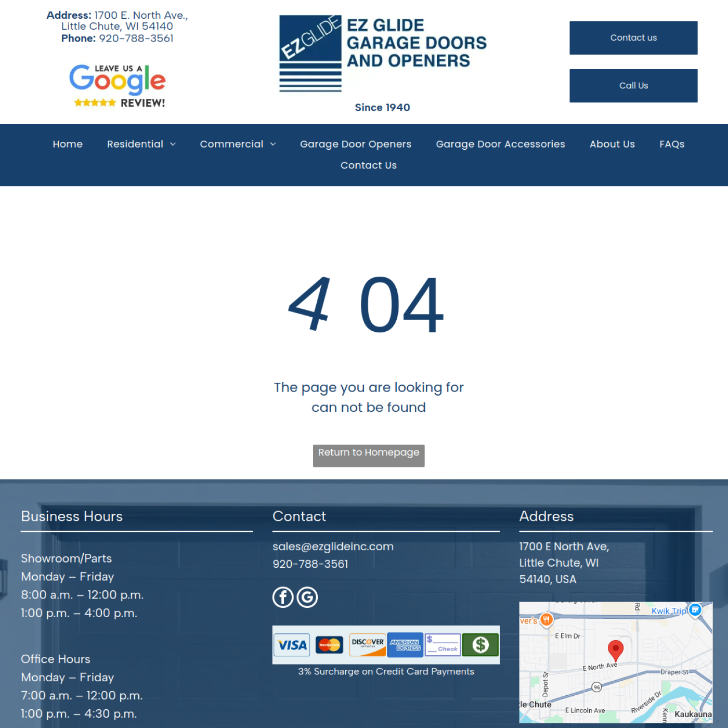
Task: Open Contact Us in navigation bar
Action: 369,165
